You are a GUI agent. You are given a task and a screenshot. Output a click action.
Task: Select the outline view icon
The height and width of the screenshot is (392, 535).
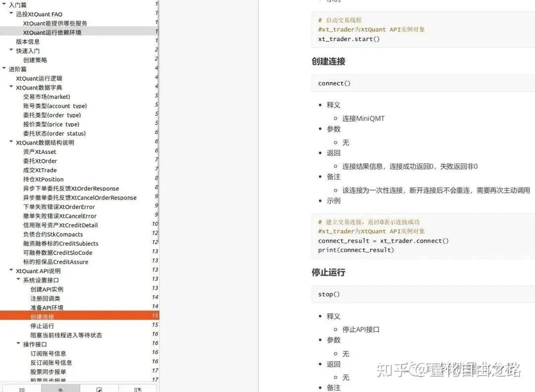click(x=60, y=389)
